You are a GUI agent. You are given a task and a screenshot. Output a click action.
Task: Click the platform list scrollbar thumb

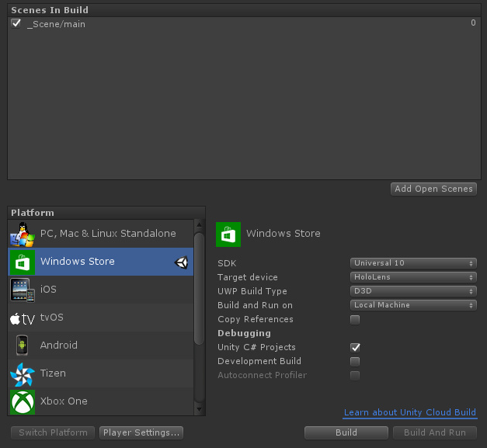tap(199, 288)
